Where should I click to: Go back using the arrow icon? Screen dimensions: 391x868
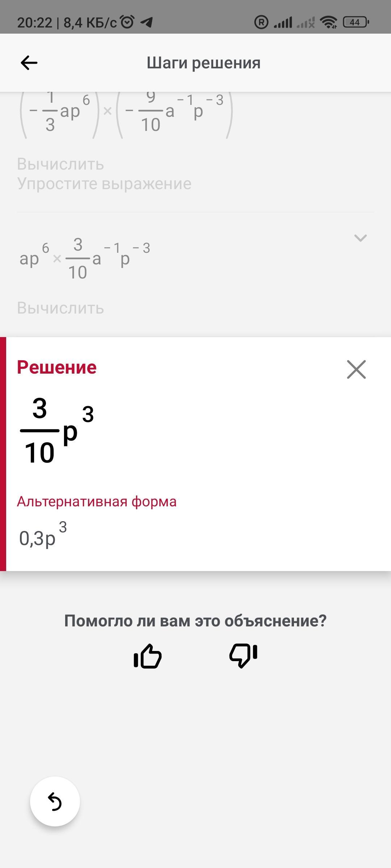point(29,63)
